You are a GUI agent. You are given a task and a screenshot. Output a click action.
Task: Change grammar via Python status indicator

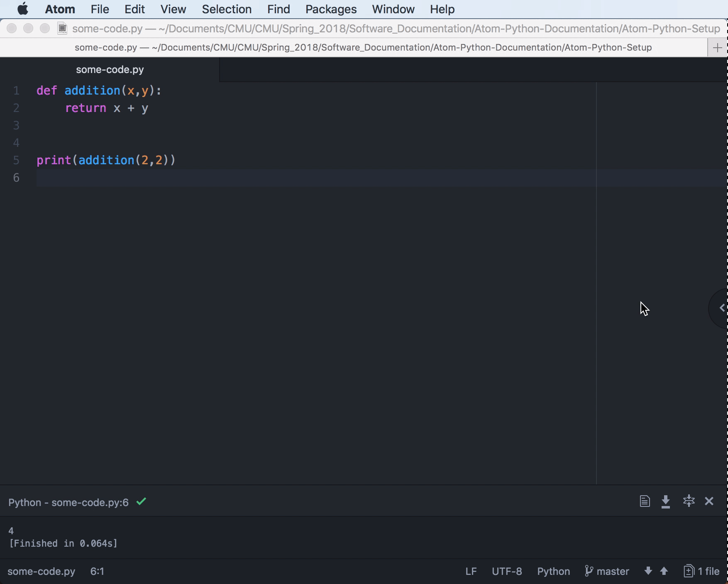[553, 571]
